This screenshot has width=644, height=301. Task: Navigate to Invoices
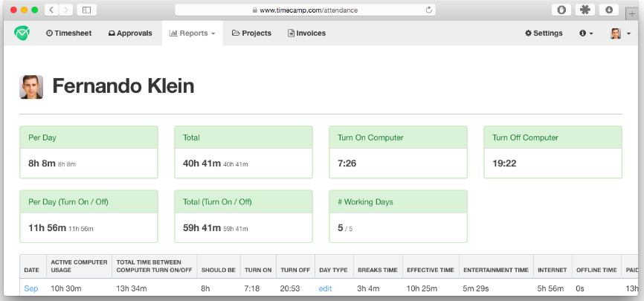[x=306, y=33]
